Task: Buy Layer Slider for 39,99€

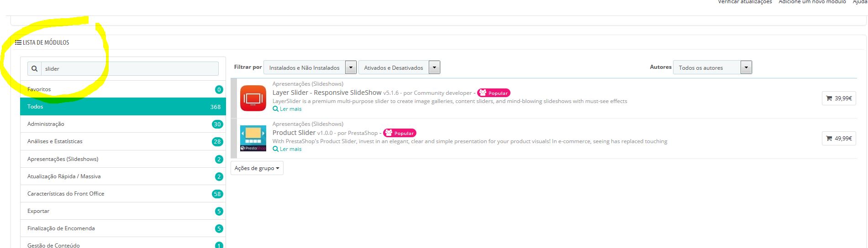Action: pyautogui.click(x=839, y=98)
